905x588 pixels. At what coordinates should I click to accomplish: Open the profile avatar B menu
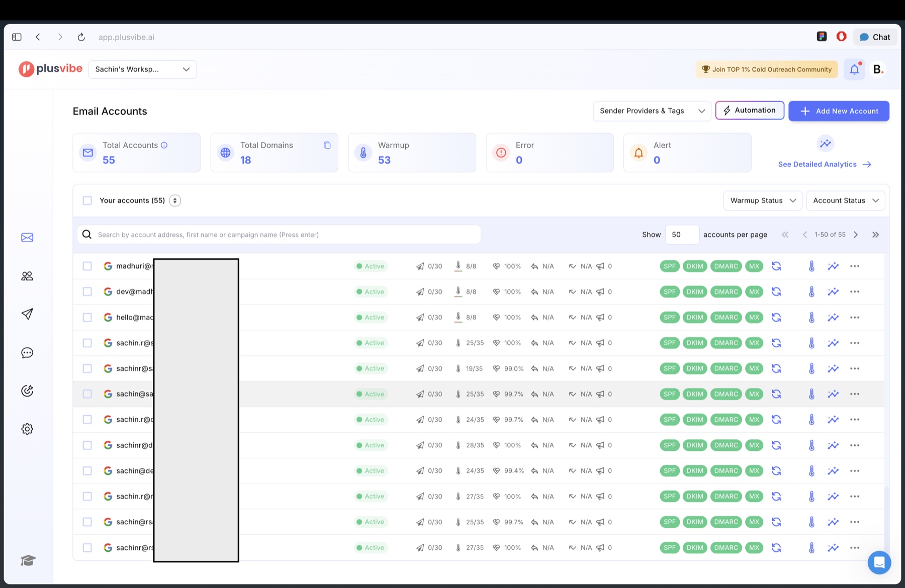coord(878,69)
